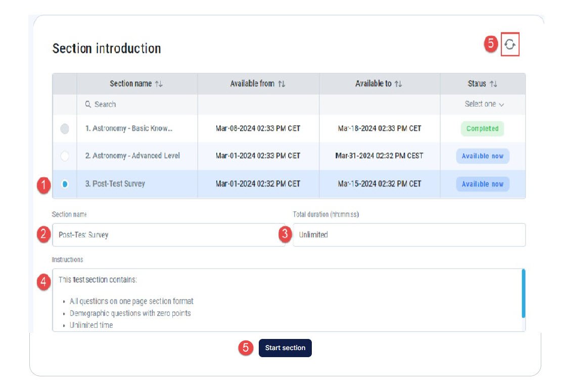
Task: Click the Completed status badge
Action: (x=482, y=129)
